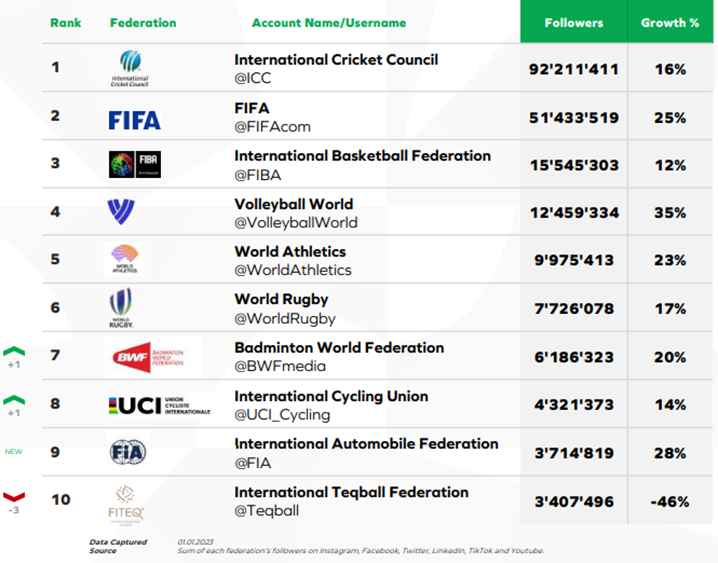Click the World Athletics logo

click(124, 260)
